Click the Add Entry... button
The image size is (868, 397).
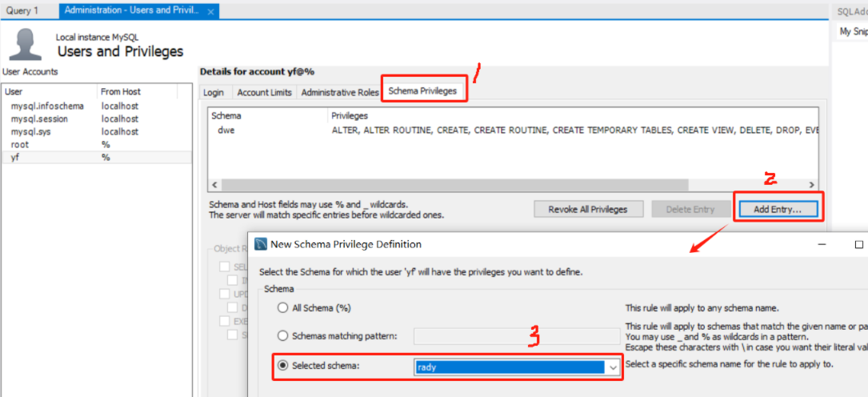coord(778,209)
